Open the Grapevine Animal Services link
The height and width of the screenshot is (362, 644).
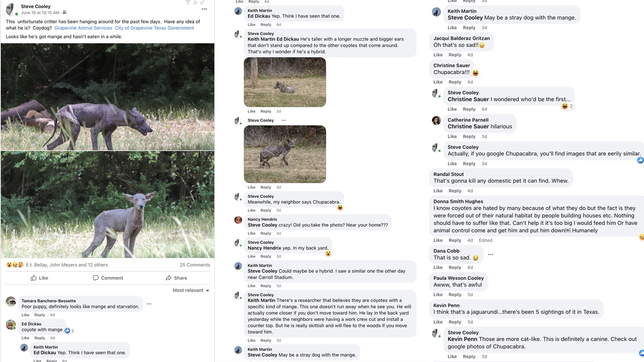click(x=83, y=28)
